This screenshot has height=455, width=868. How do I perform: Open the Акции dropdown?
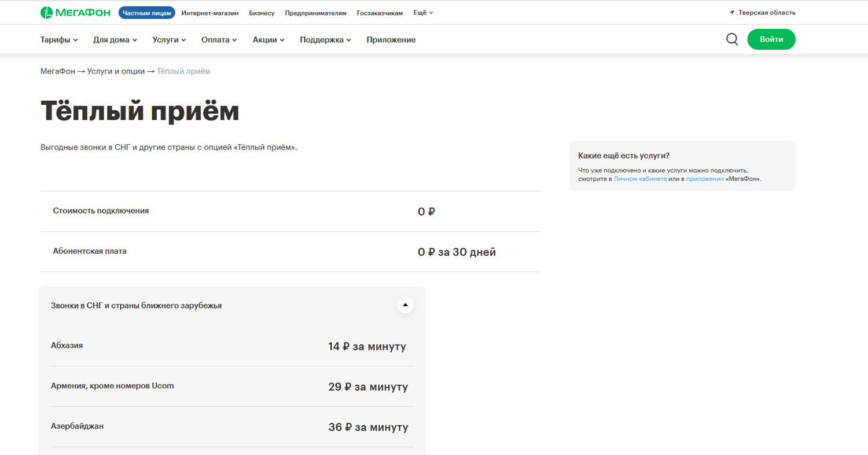[x=269, y=40]
